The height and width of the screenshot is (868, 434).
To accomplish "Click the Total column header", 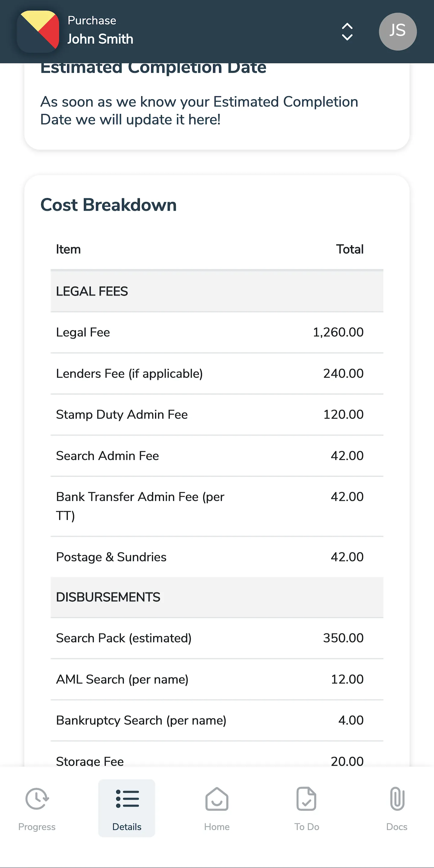I will coord(350,249).
